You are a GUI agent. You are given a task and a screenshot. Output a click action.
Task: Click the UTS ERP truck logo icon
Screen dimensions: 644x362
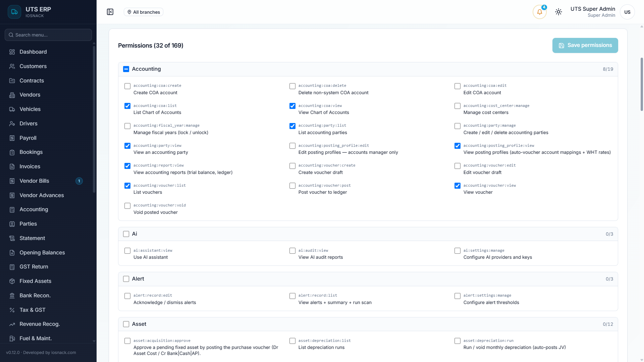coord(14,12)
